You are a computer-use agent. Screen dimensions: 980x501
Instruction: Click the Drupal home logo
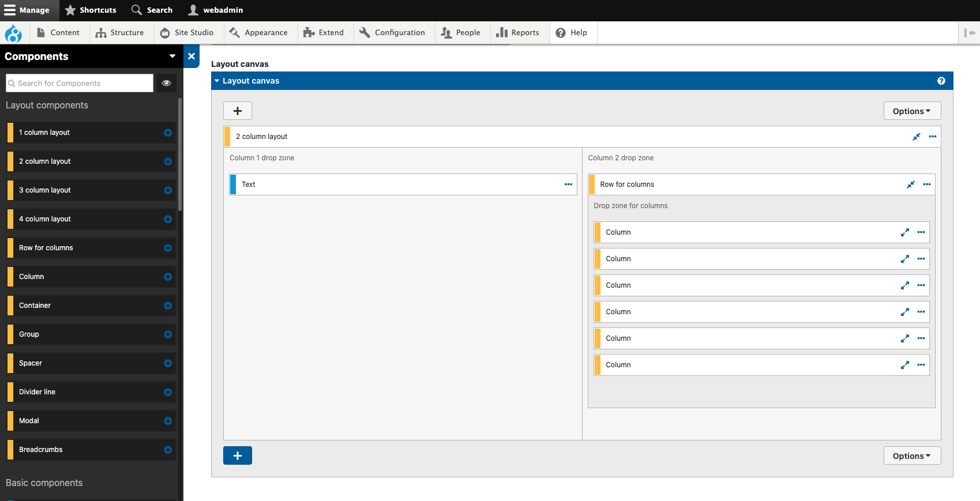point(13,33)
